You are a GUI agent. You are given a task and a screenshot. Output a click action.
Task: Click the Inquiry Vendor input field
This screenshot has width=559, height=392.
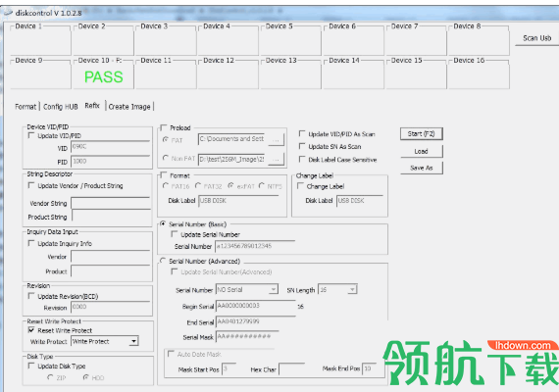coord(111,256)
